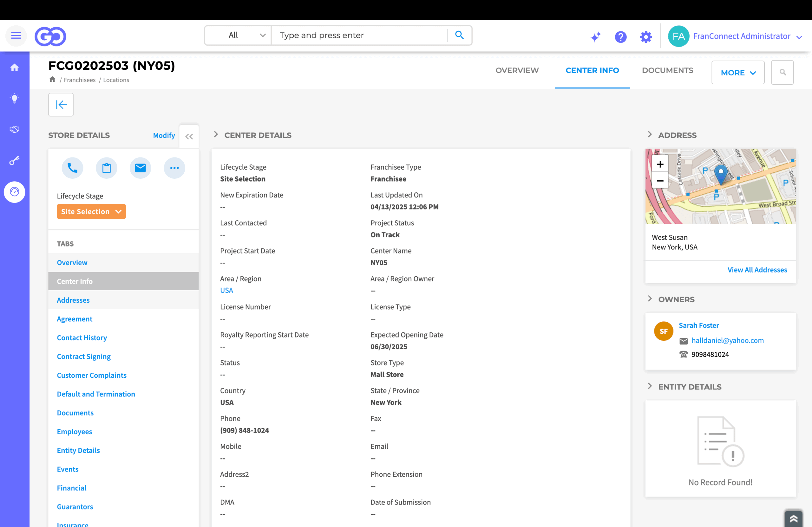
Task: Collapse the Store Details panel with double chevron
Action: coord(189,136)
